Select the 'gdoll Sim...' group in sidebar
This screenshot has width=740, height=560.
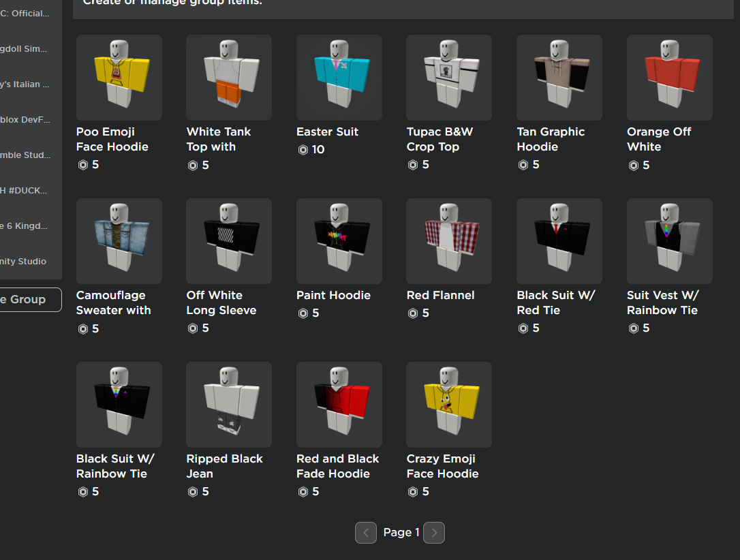point(24,48)
